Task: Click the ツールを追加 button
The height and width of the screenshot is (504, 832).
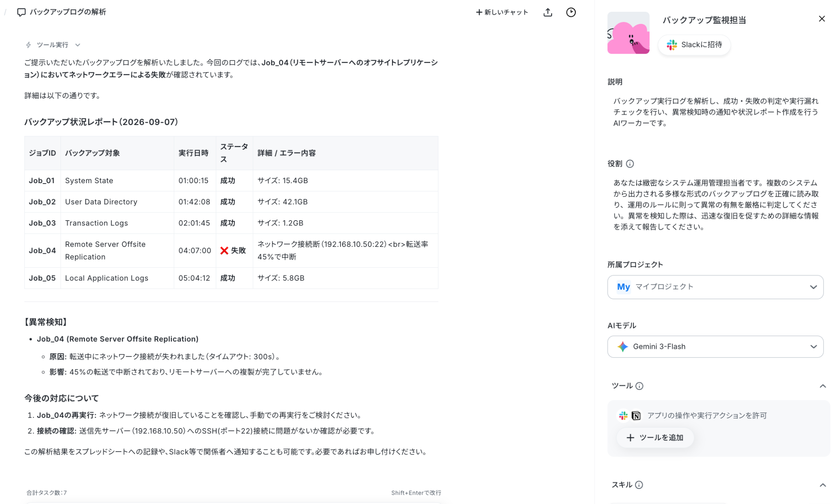Action: tap(654, 438)
